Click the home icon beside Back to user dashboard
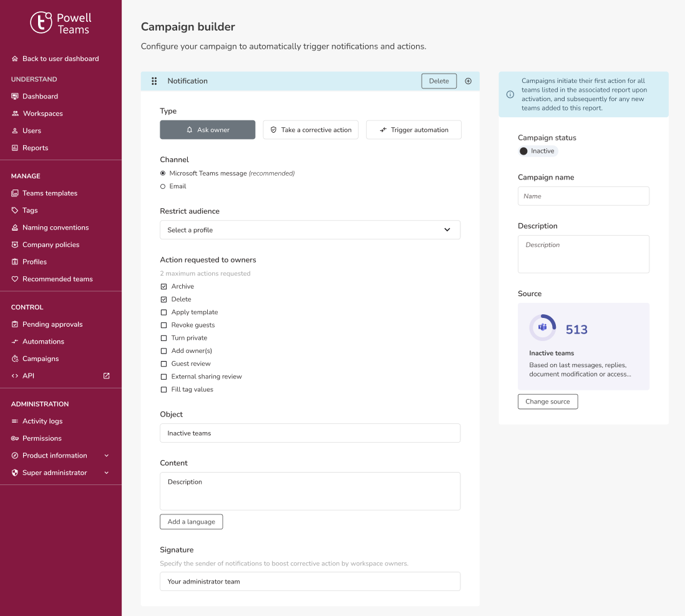Screen dimensions: 685x616 click(15, 59)
